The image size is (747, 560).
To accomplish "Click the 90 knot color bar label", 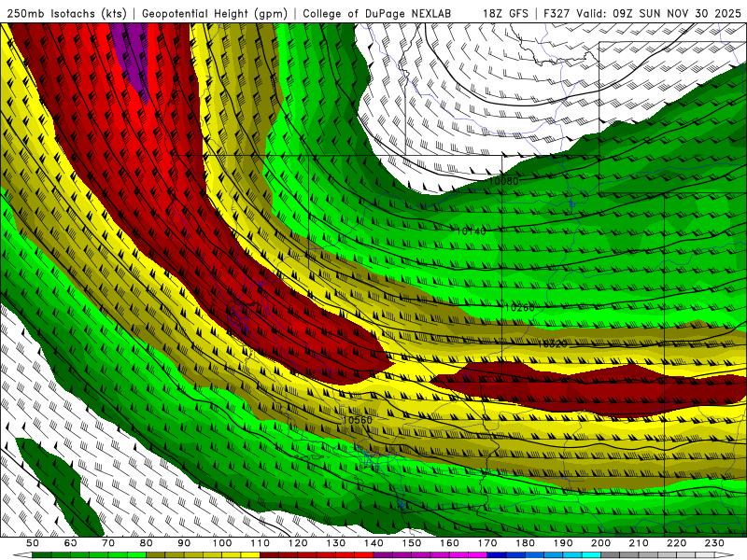I will click(184, 543).
